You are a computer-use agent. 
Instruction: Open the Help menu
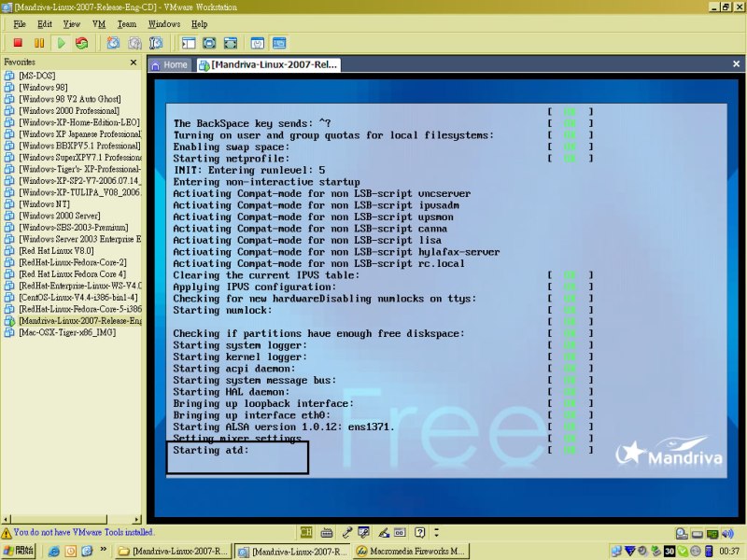pyautogui.click(x=199, y=24)
